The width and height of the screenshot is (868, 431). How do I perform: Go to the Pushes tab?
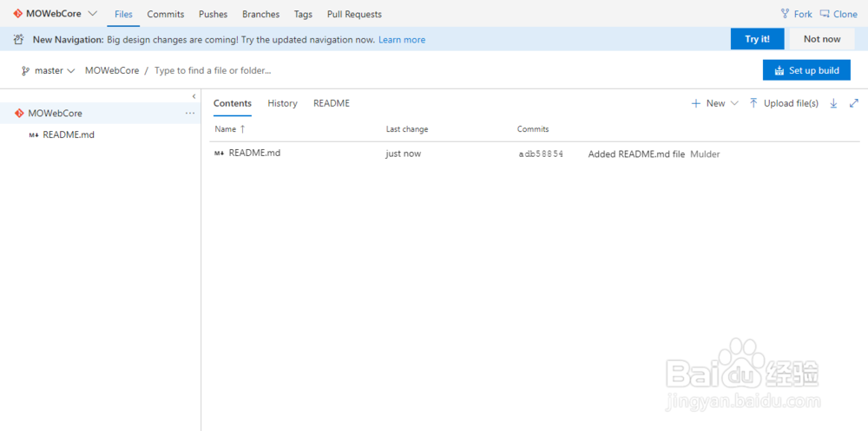pos(214,15)
